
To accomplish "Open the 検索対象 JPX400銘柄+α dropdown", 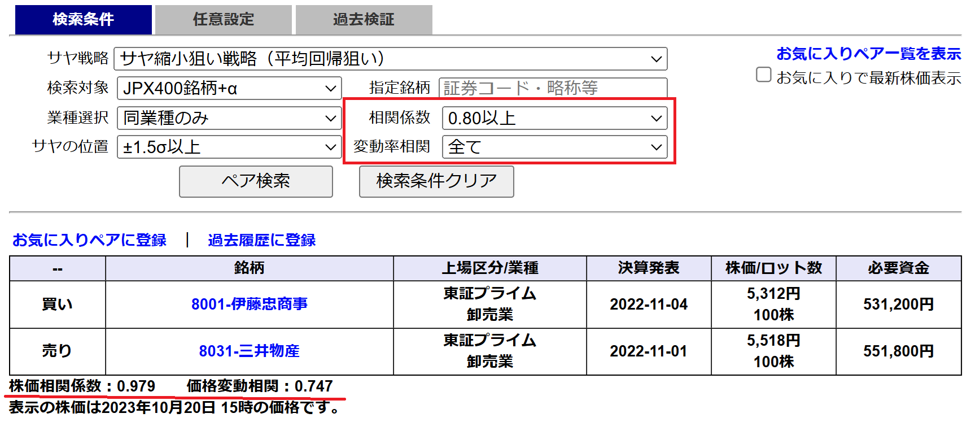I will [x=229, y=88].
